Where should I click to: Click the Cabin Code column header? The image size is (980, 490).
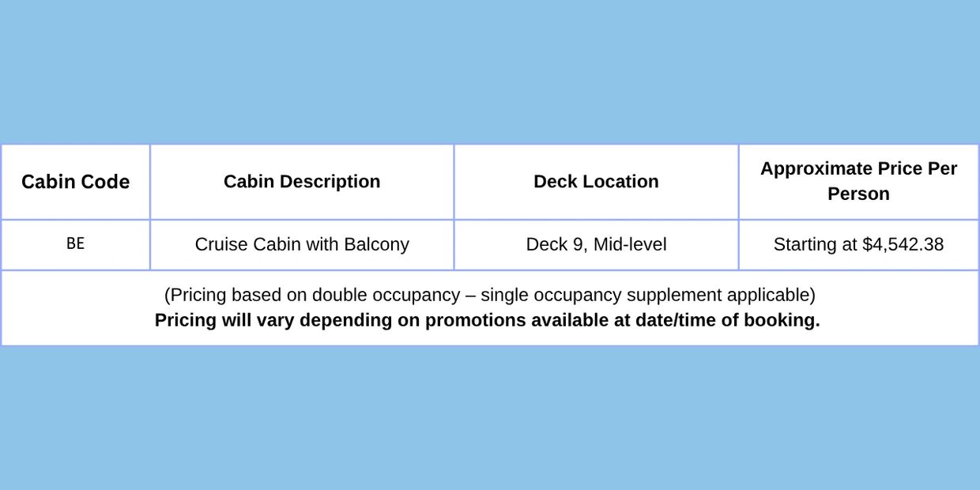[75, 182]
